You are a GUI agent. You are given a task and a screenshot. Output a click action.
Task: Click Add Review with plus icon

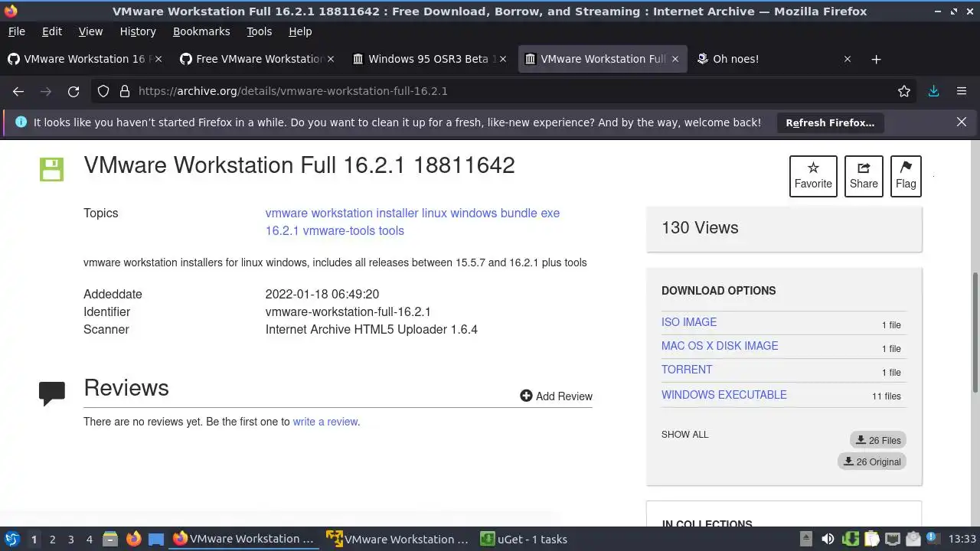click(x=556, y=396)
